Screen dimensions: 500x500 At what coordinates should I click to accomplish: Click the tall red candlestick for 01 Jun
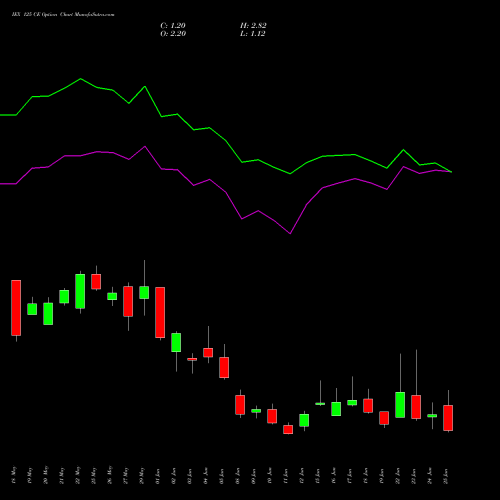[160, 312]
